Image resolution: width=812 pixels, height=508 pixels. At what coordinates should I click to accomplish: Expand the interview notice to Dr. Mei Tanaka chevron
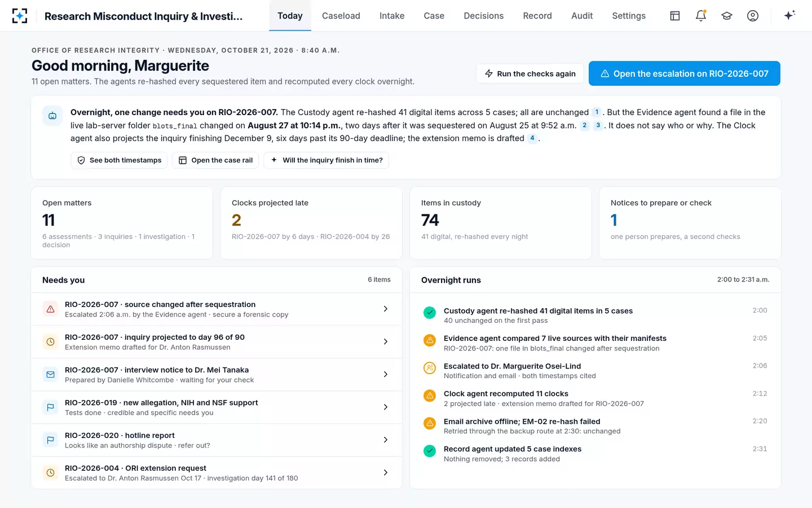click(x=386, y=374)
